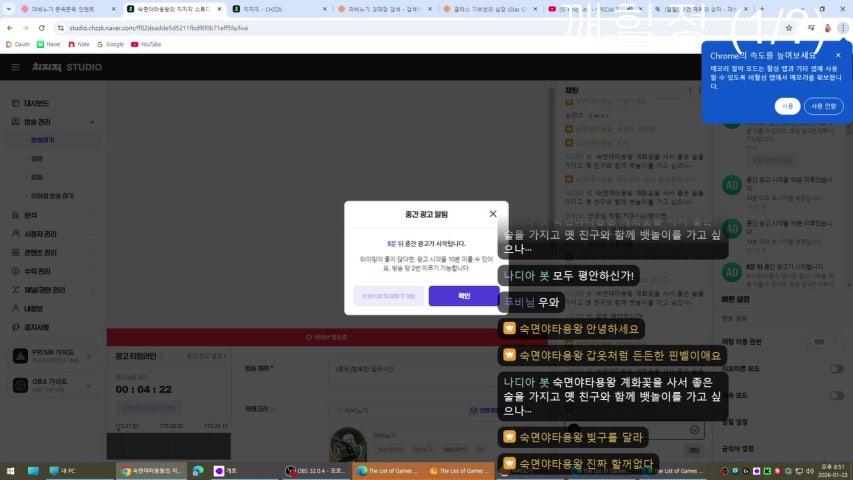
Task: Open the emoji picker in the chat input
Action: tap(694, 430)
